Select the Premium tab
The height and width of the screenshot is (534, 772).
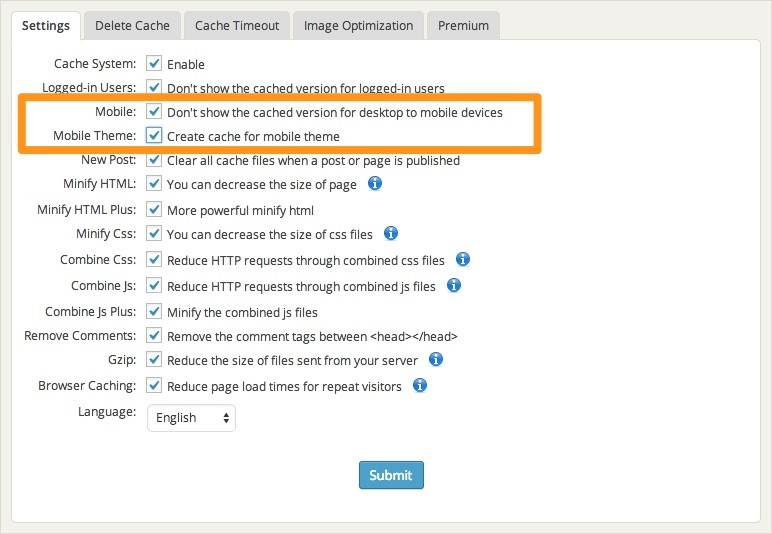463,25
